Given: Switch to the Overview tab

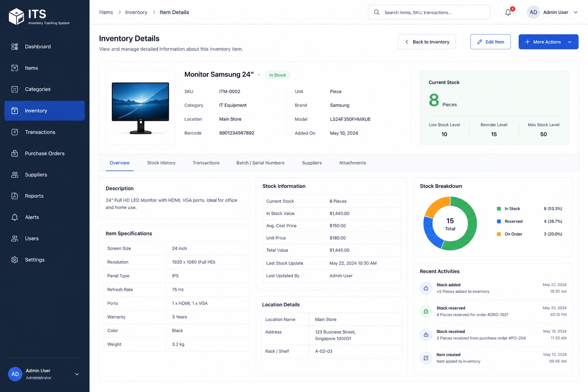Looking at the screenshot, I should click(119, 163).
